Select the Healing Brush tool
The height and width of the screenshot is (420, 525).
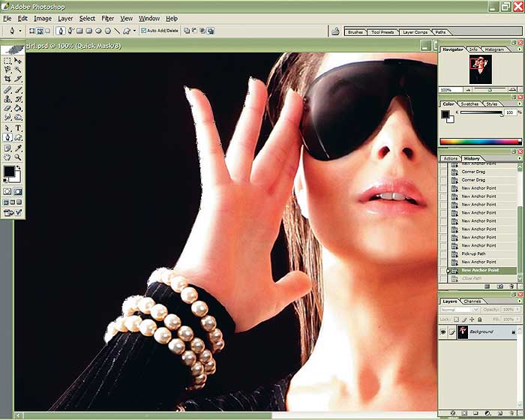(7, 90)
